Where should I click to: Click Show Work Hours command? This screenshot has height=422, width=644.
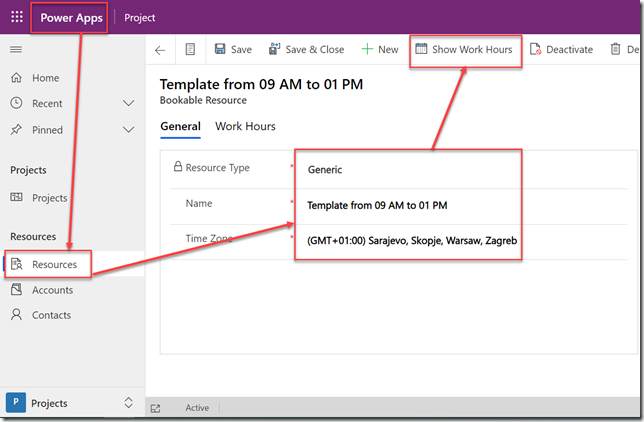click(x=464, y=49)
